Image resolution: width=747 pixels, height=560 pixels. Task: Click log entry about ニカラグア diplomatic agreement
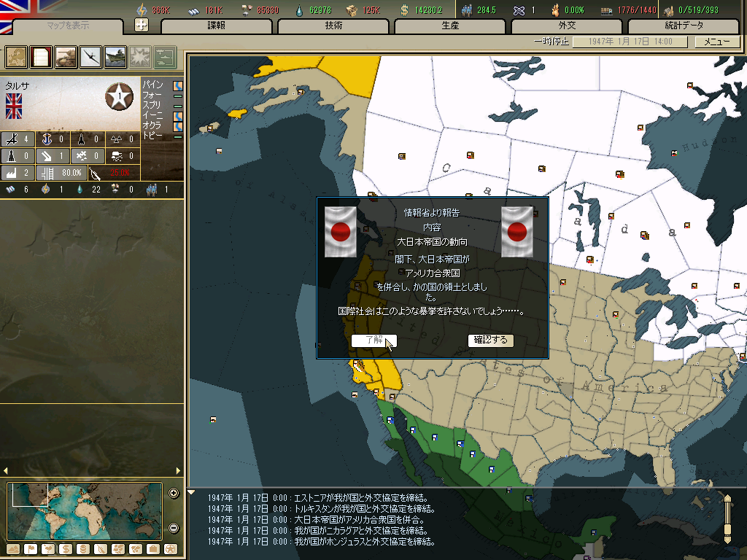click(318, 531)
